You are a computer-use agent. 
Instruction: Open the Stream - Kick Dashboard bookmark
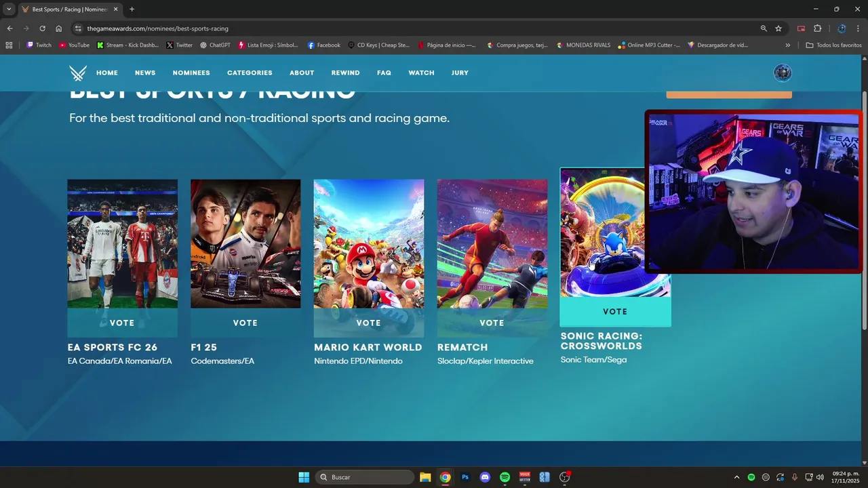[x=127, y=45]
